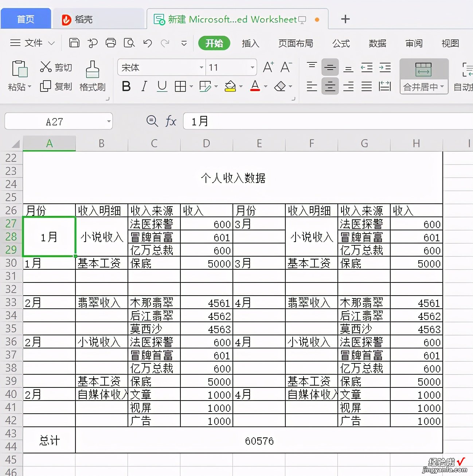Open Print Preview icon

(x=129, y=43)
